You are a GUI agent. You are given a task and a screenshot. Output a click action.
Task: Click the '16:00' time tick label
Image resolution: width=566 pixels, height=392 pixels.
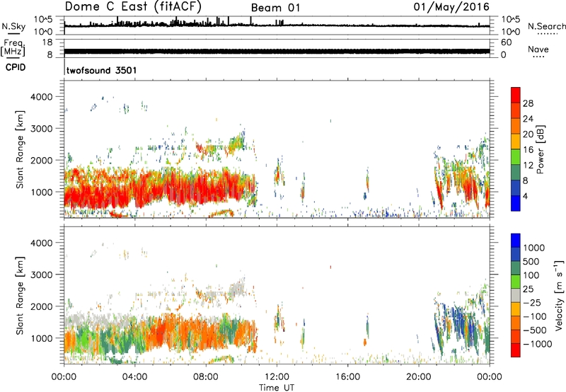click(x=347, y=377)
